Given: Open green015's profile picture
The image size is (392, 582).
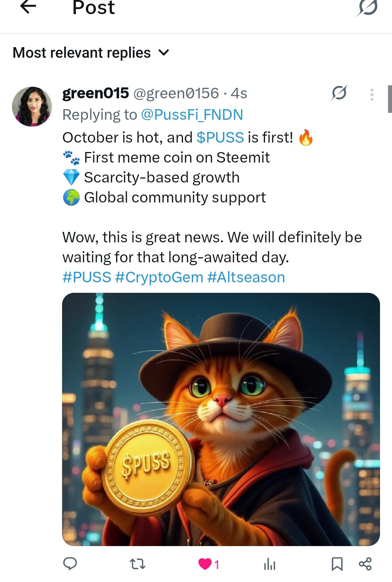Looking at the screenshot, I should [x=32, y=107].
